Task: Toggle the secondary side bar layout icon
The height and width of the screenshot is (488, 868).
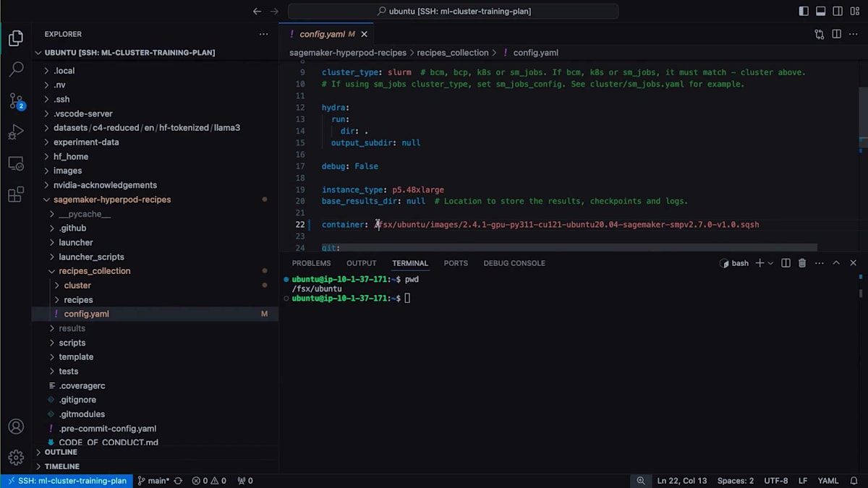Action: coord(838,12)
